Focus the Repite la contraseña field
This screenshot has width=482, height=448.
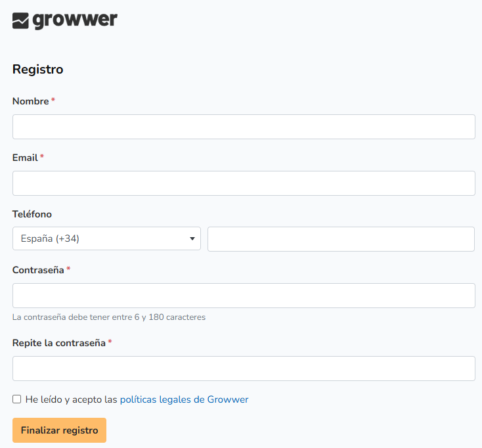pos(244,369)
